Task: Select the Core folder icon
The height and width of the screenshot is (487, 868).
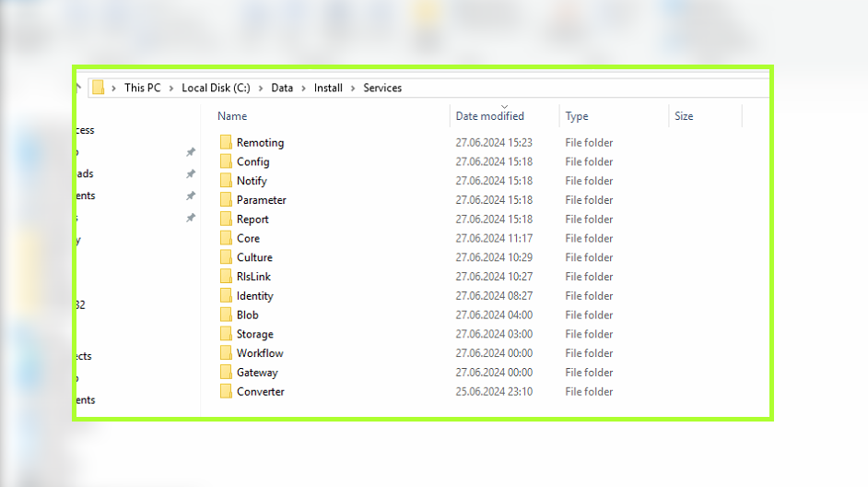Action: pos(227,238)
